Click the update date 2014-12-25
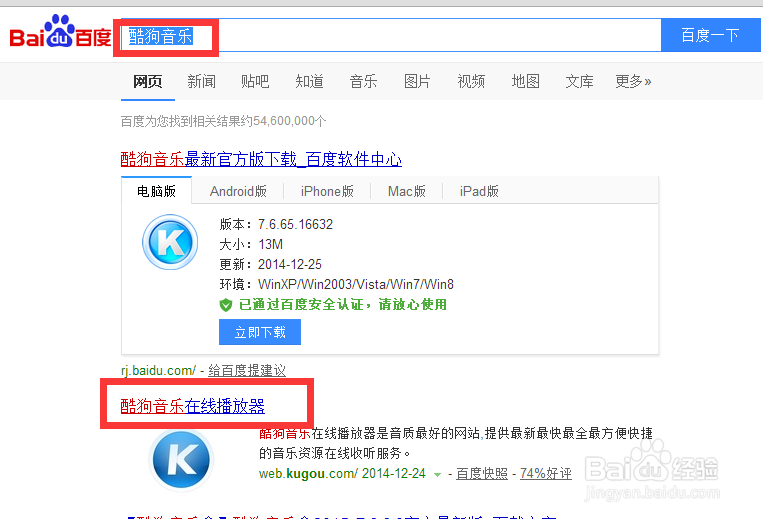The image size is (763, 519). tap(290, 264)
